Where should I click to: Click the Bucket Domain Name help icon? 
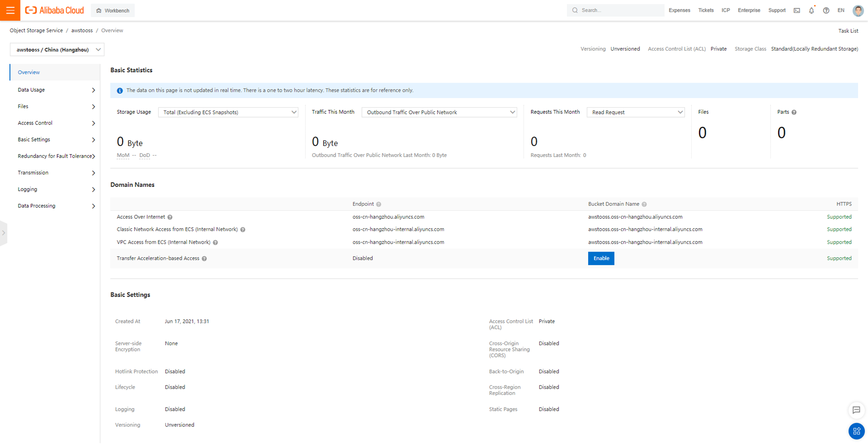pyautogui.click(x=644, y=204)
